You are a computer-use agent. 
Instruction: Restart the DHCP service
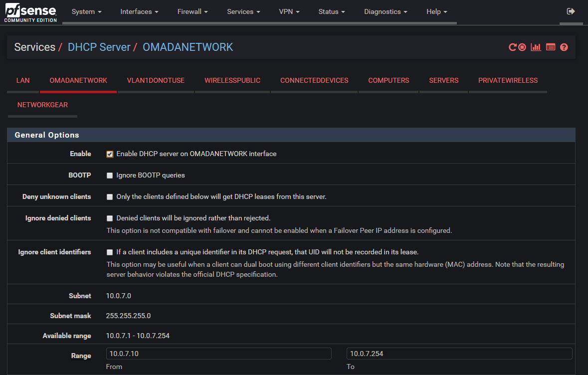[x=512, y=47]
